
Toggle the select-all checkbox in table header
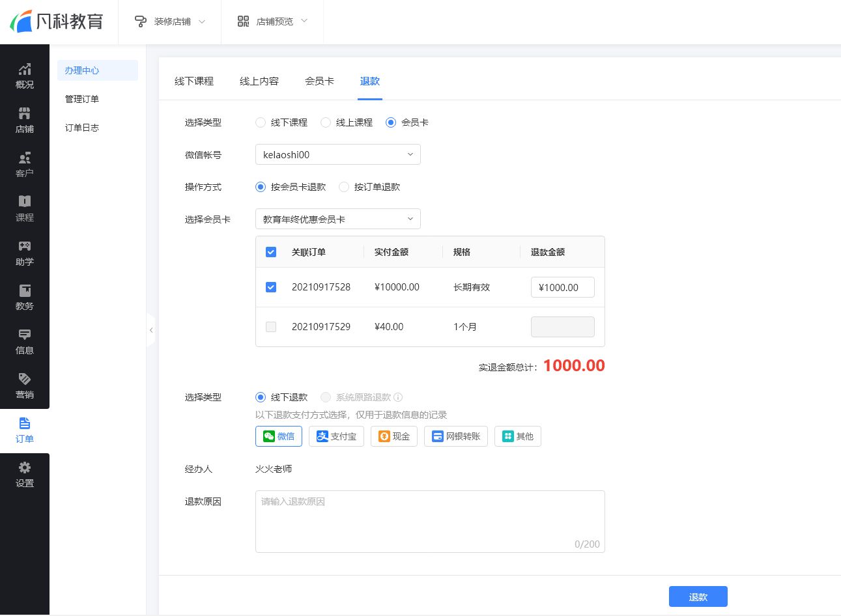[271, 252]
